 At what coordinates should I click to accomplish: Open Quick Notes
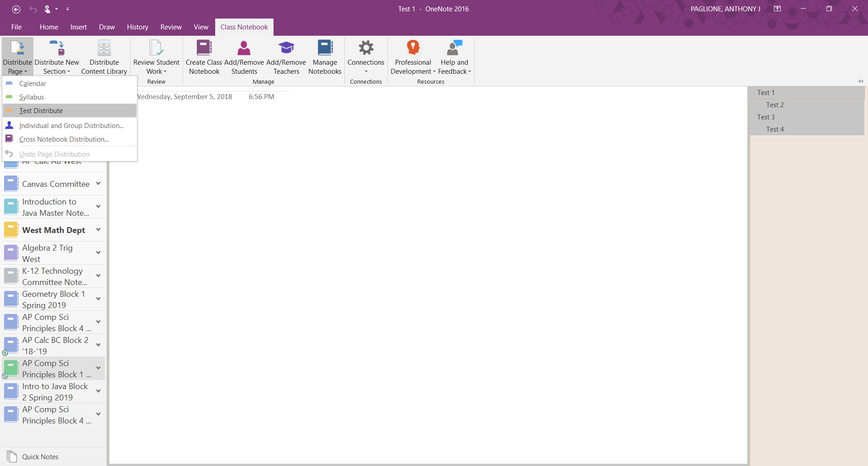[40, 456]
